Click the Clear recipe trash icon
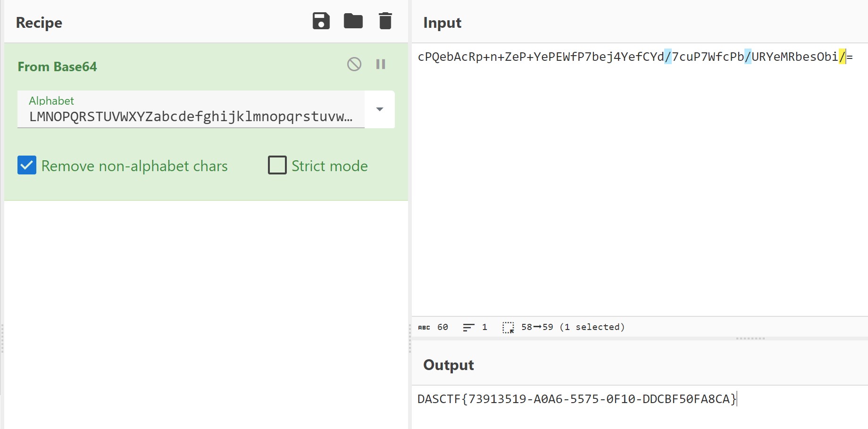 (x=385, y=21)
